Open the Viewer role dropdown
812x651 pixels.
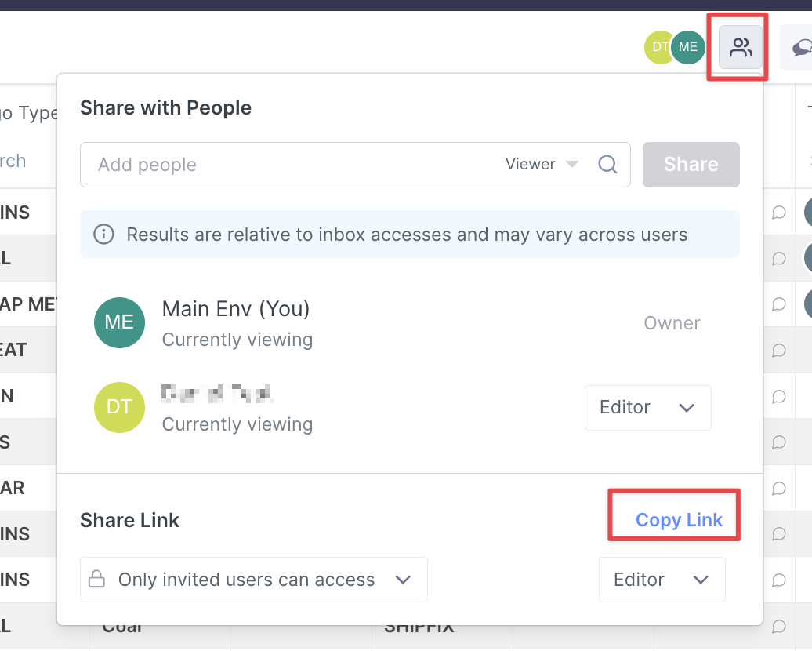(542, 165)
